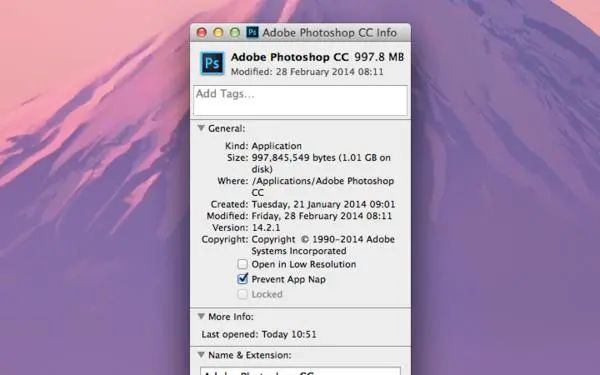600x375 pixels.
Task: Collapse the More Info section
Action: 201,316
